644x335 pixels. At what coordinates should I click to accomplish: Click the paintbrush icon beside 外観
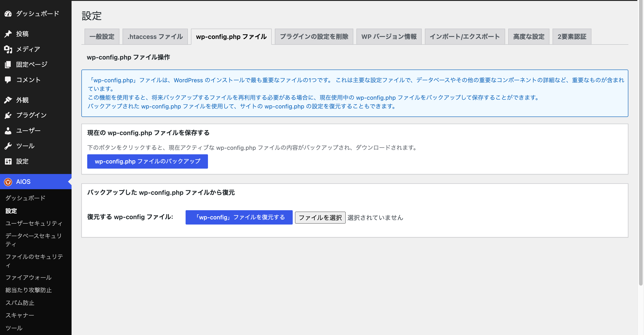click(8, 100)
